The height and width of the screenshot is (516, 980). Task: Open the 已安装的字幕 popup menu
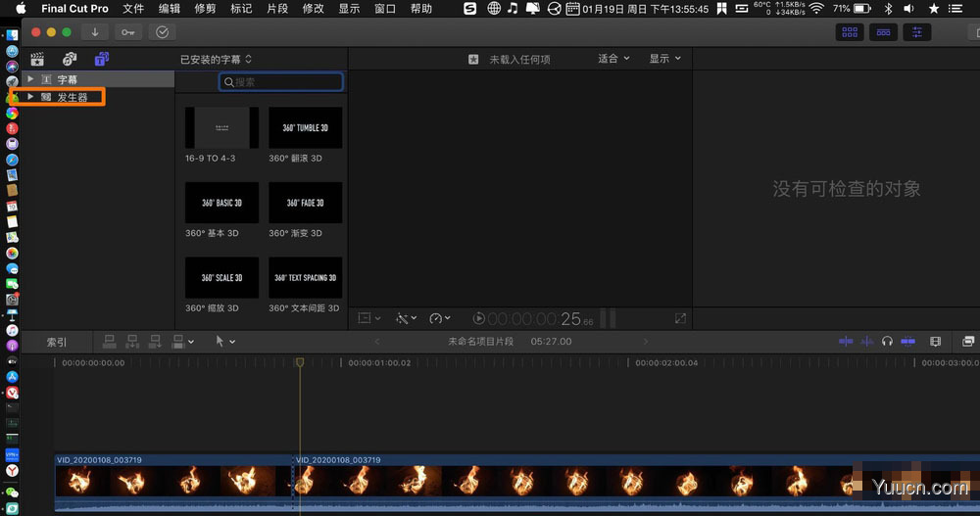tap(216, 60)
